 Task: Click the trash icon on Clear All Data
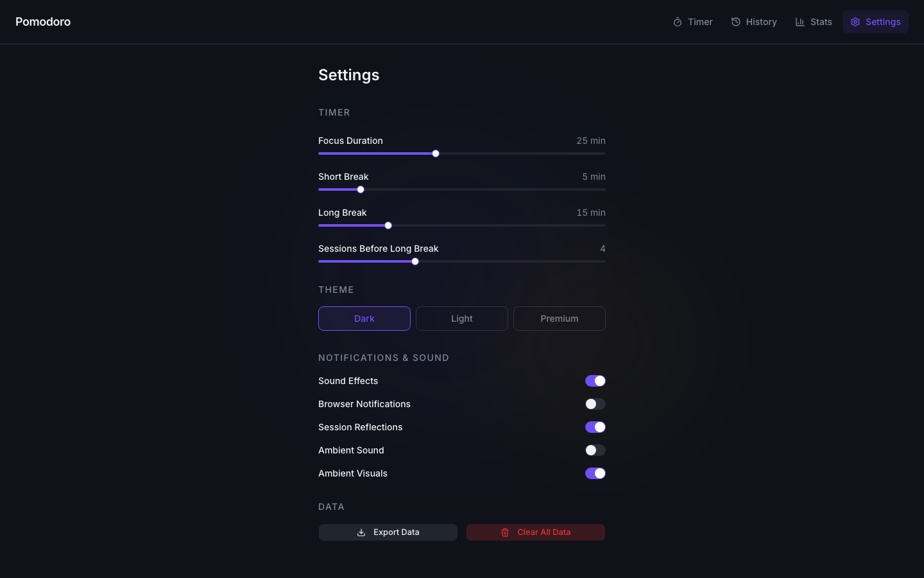tap(505, 532)
